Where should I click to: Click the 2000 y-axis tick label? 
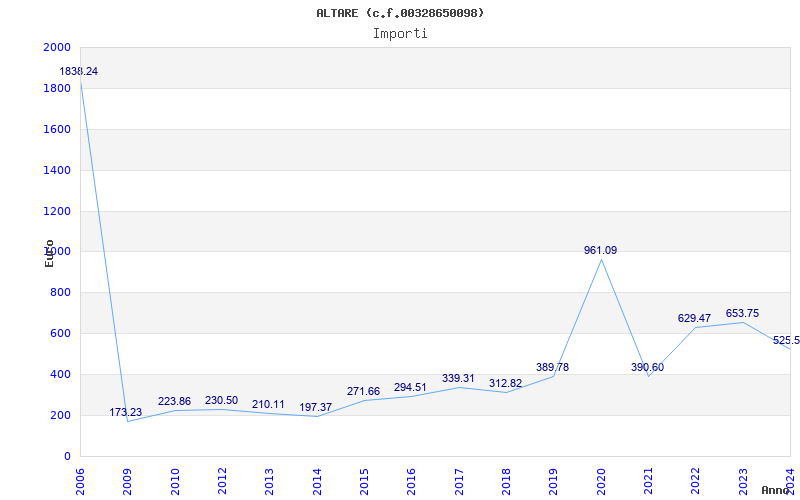(57, 47)
